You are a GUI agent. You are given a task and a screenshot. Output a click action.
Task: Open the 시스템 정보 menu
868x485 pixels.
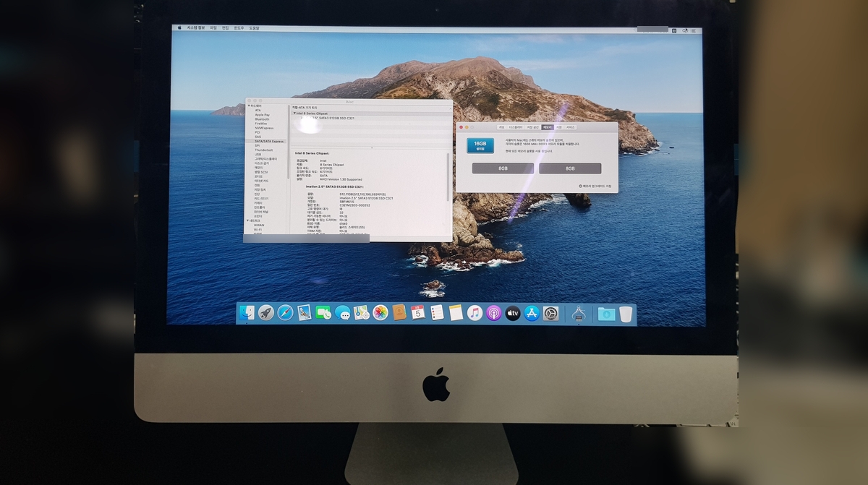pos(196,27)
